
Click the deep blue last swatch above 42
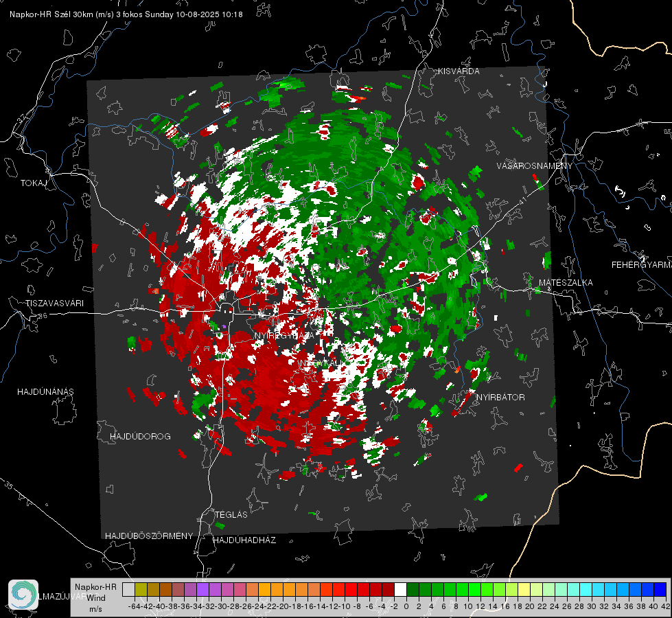pyautogui.click(x=660, y=589)
